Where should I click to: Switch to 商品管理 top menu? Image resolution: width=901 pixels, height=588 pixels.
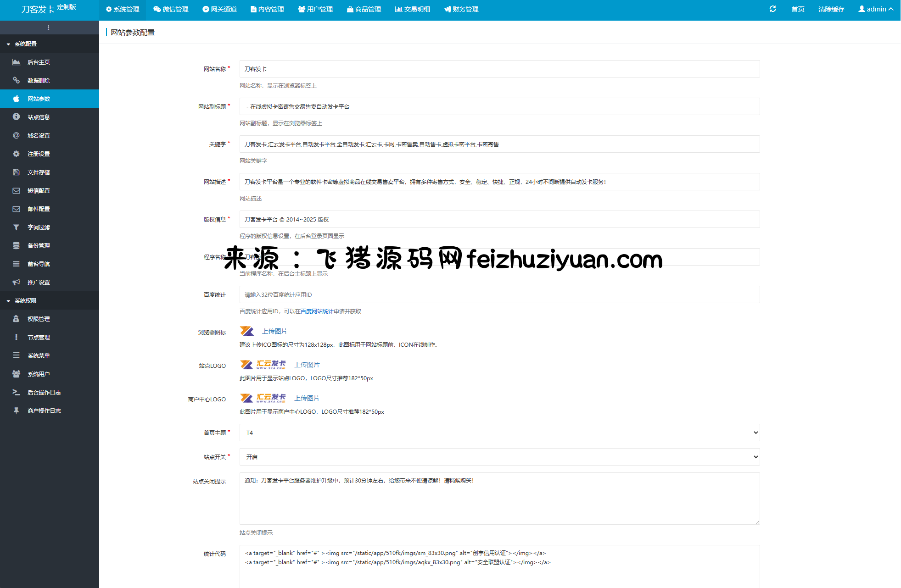click(x=364, y=9)
